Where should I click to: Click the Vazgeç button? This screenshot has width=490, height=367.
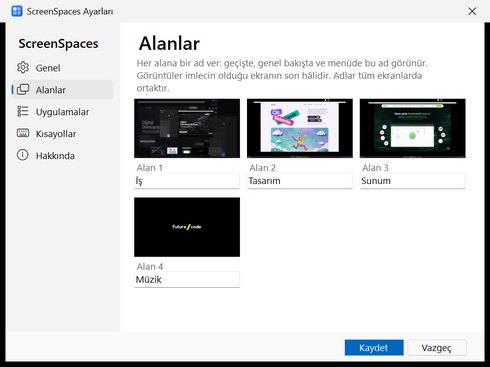coord(437,348)
